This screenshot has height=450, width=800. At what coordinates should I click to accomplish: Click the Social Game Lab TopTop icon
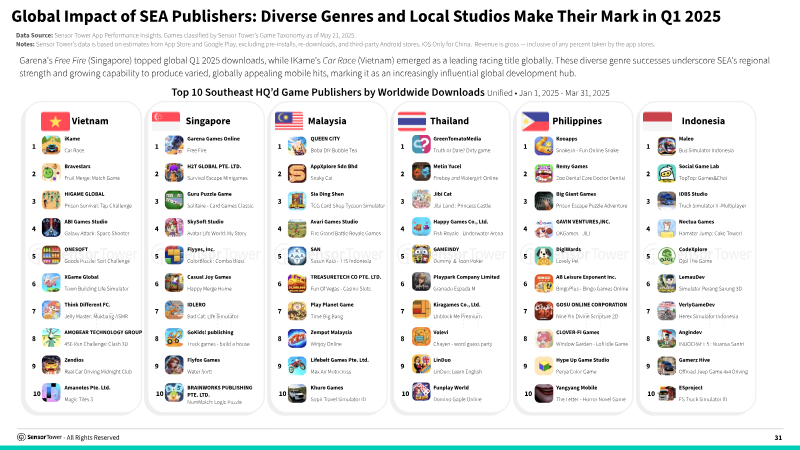666,173
